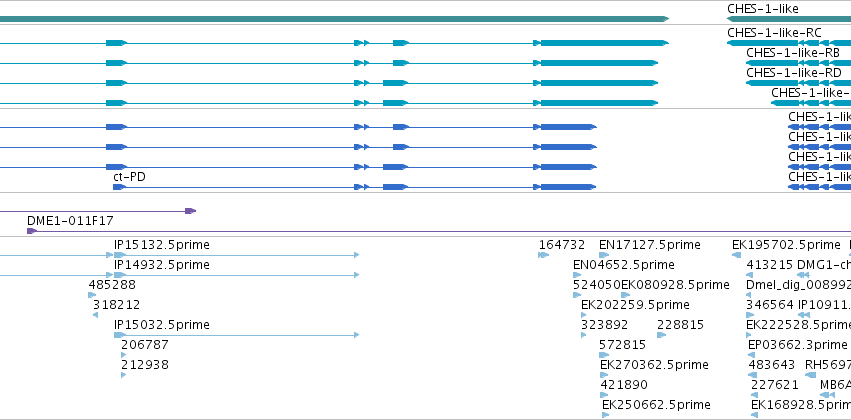Click the 483643 feature label
The width and height of the screenshot is (851, 420).
click(x=772, y=365)
